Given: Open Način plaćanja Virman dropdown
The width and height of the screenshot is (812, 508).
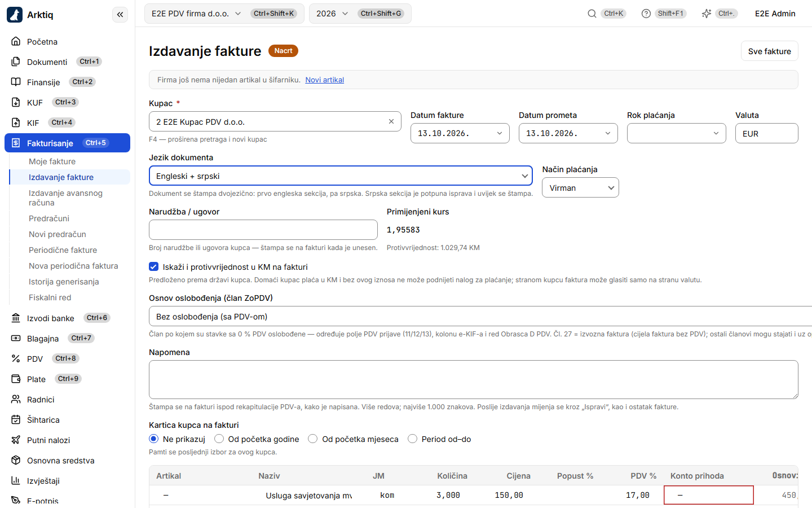Looking at the screenshot, I should (x=580, y=187).
